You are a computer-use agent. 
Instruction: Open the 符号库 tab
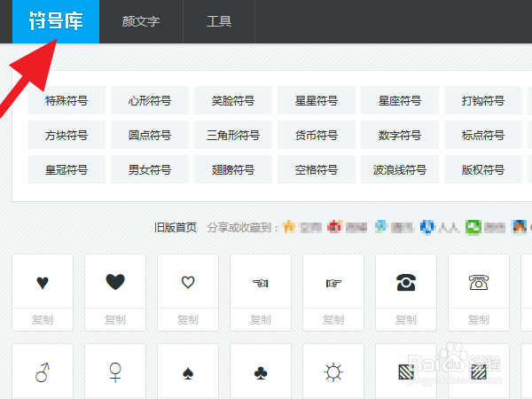56,21
